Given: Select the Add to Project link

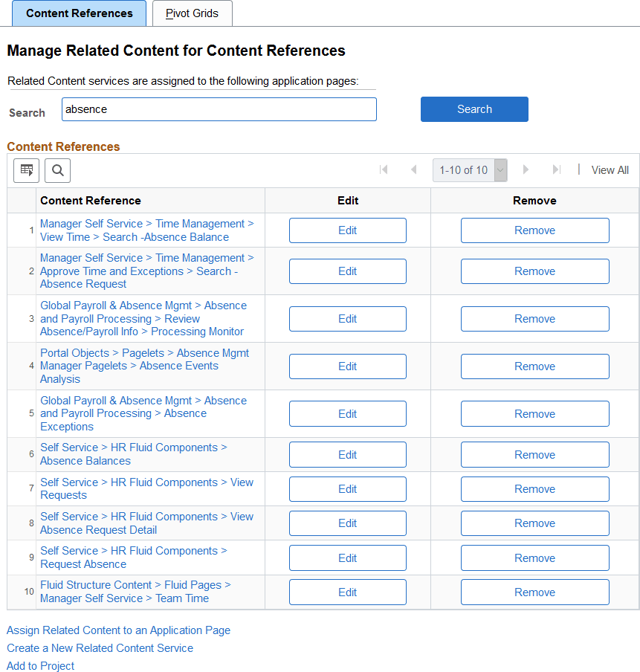Looking at the screenshot, I should coord(40,665).
